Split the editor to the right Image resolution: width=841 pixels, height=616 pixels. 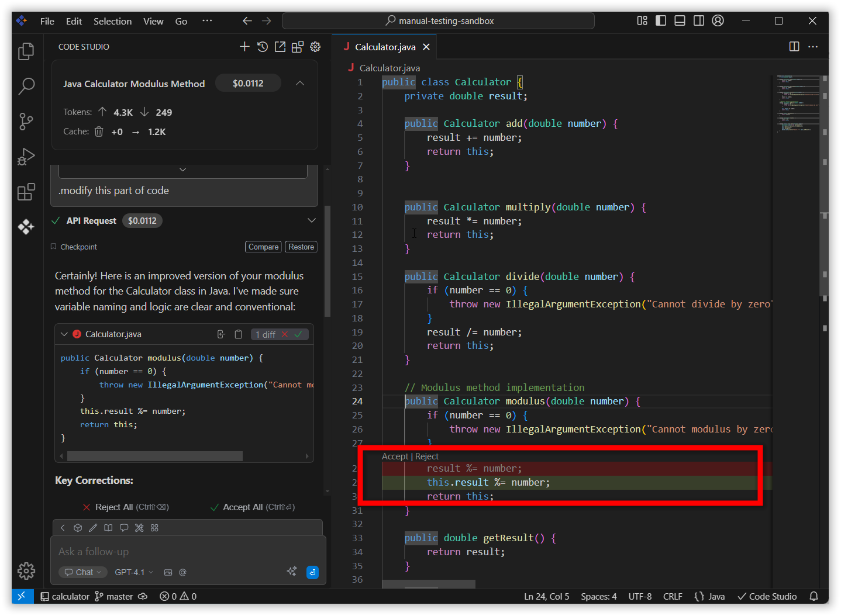[794, 47]
